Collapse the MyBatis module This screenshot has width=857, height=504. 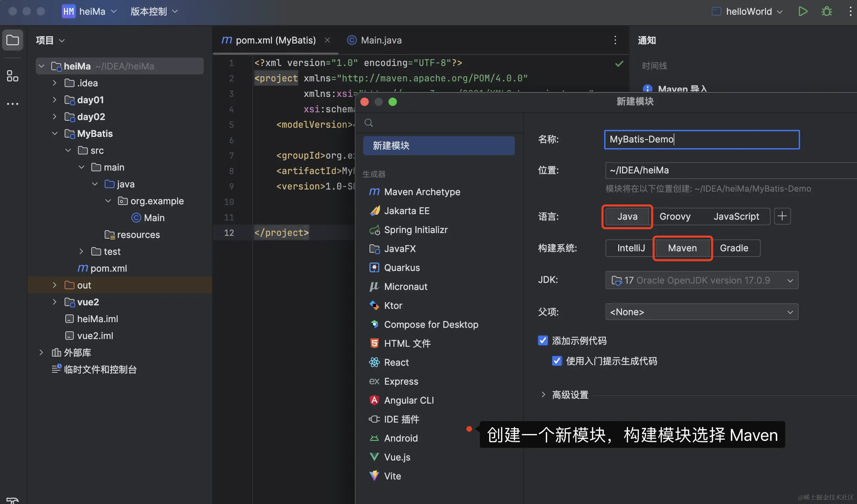coord(54,133)
